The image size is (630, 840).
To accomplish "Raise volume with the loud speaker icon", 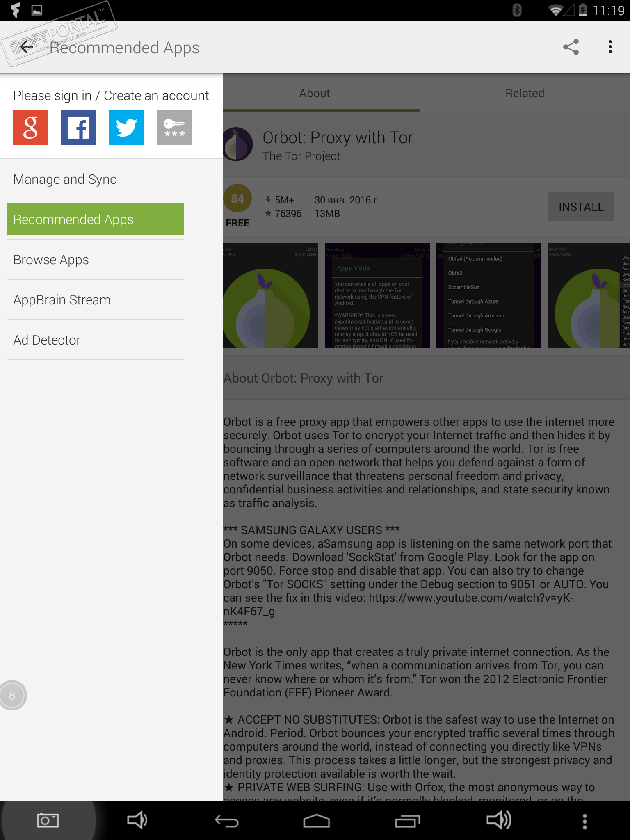I will (498, 820).
